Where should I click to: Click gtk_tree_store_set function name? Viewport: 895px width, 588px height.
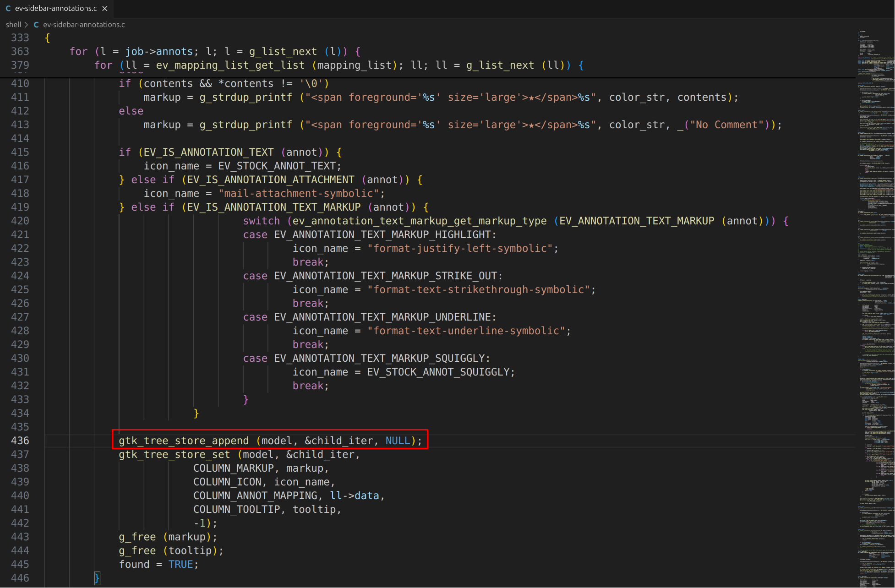tap(174, 454)
